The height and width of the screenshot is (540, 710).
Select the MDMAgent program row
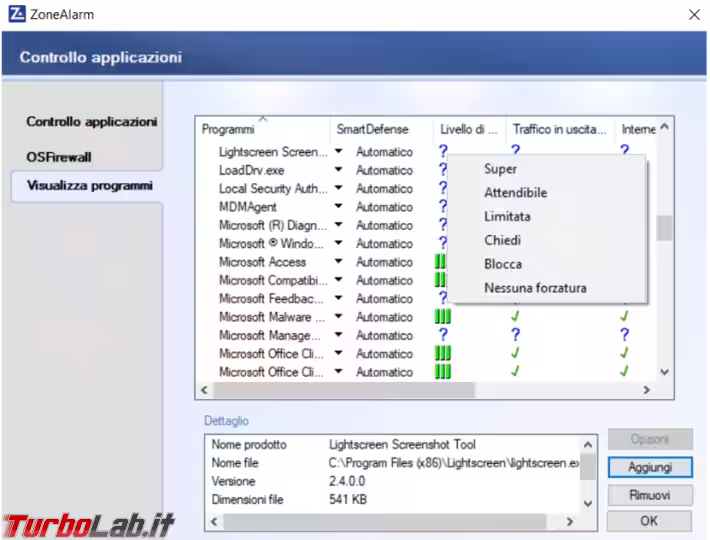pos(247,207)
